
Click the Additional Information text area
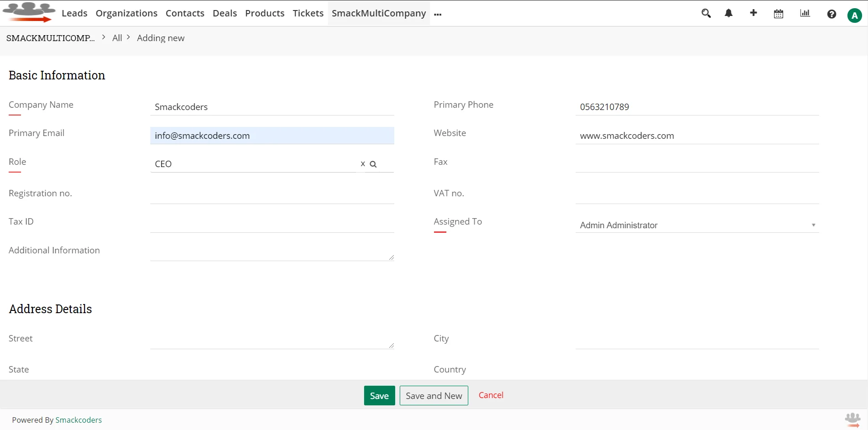272,249
